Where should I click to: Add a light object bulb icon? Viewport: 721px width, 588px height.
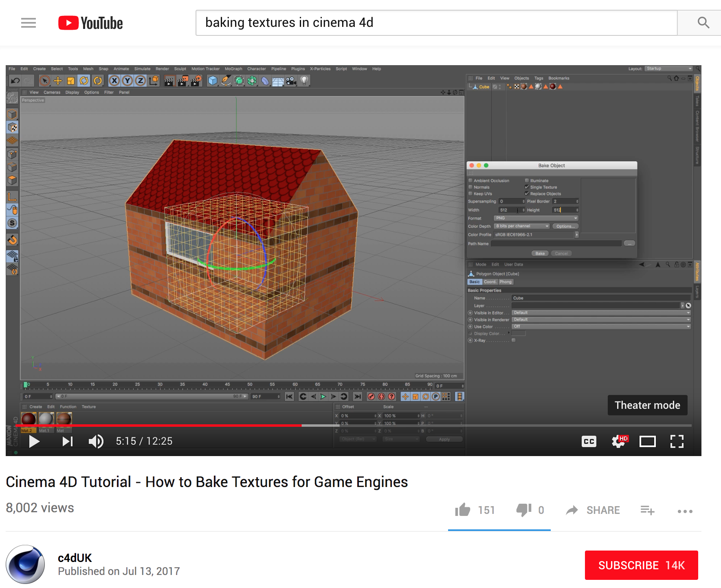click(x=304, y=81)
